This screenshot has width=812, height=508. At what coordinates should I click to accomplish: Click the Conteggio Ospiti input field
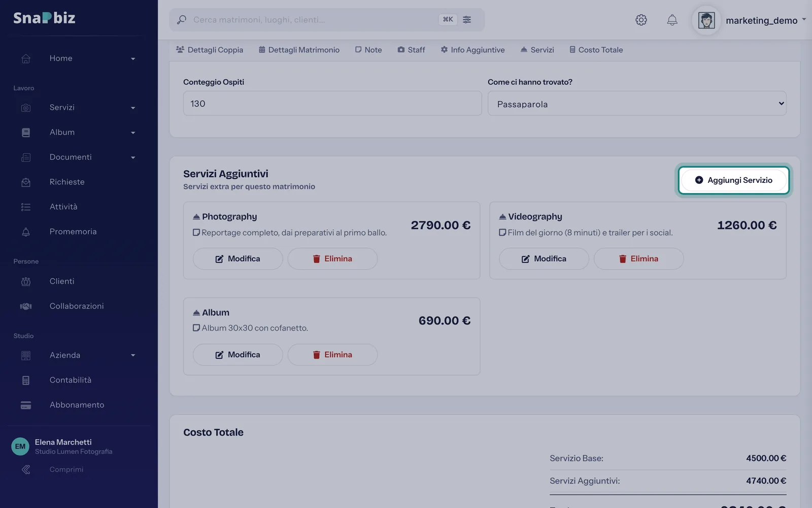click(332, 104)
